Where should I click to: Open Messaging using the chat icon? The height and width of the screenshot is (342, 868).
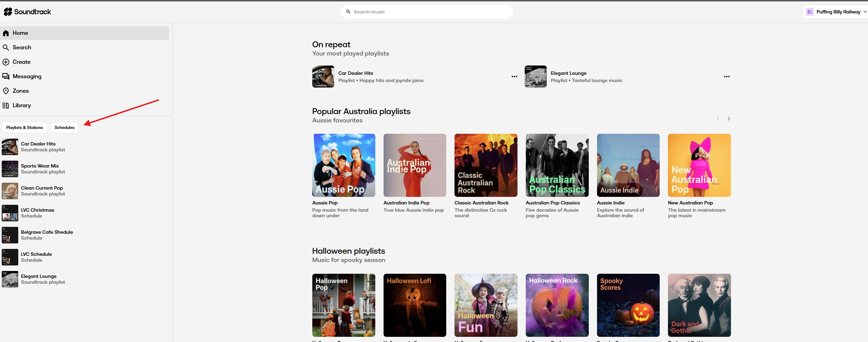pyautogui.click(x=6, y=77)
